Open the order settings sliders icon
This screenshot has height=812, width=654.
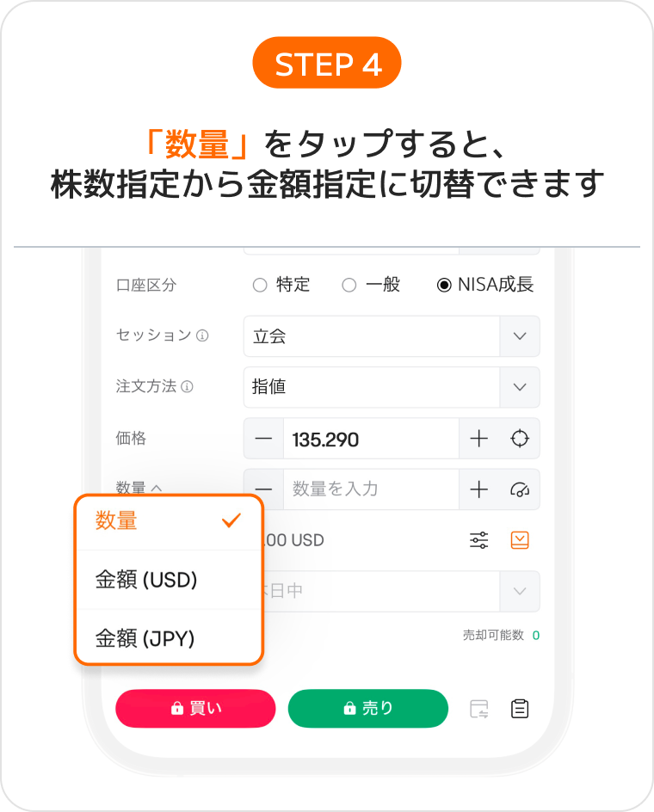click(478, 540)
